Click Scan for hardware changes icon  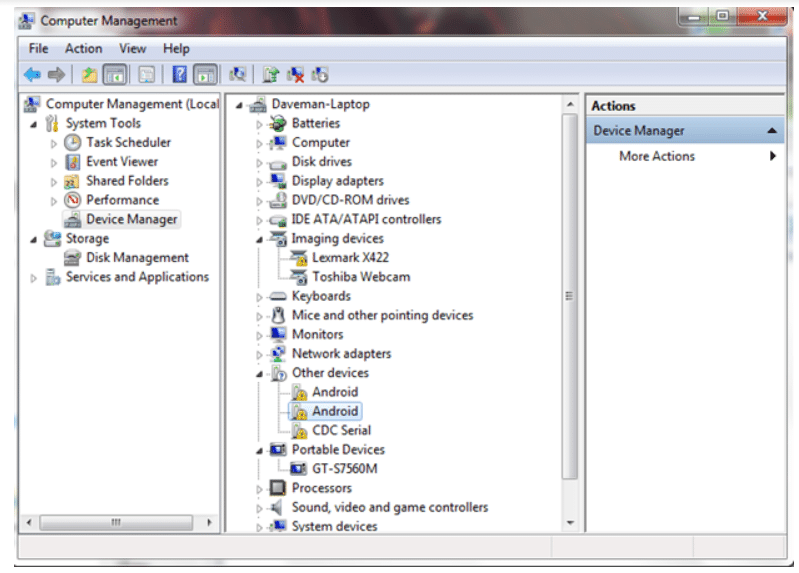coord(237,74)
